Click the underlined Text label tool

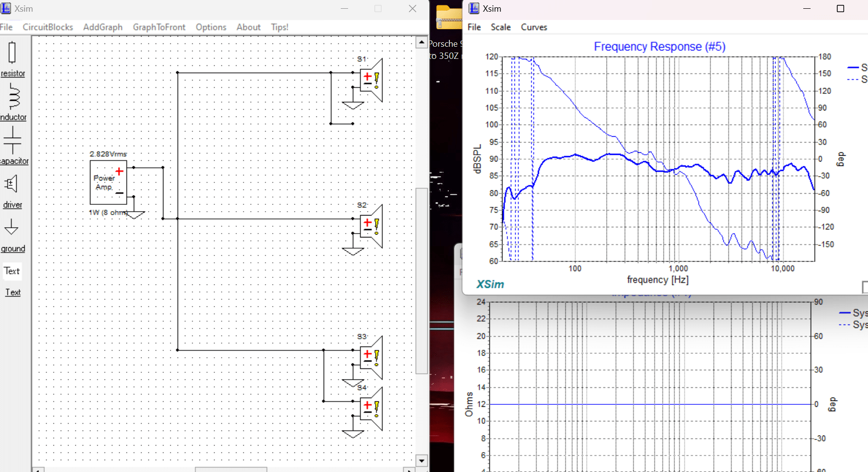[x=13, y=292]
